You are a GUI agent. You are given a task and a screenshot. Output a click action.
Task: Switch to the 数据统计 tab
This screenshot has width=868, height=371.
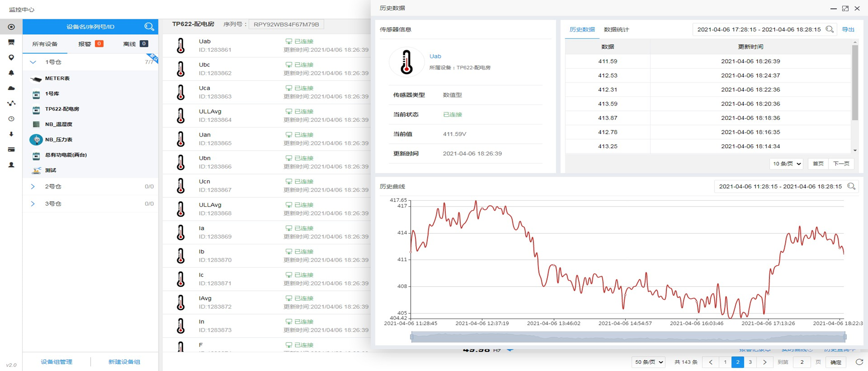[616, 30]
